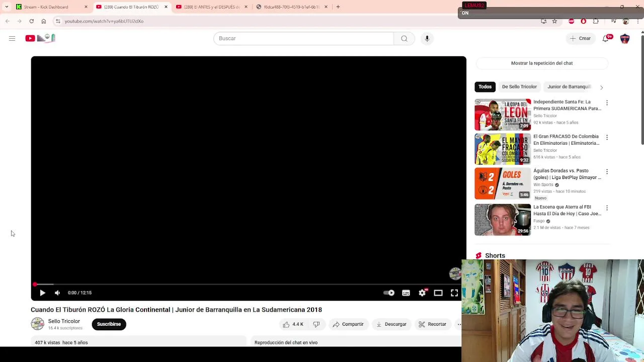Open Águilas Doradas vs. Pasto thumbnail

point(503,184)
